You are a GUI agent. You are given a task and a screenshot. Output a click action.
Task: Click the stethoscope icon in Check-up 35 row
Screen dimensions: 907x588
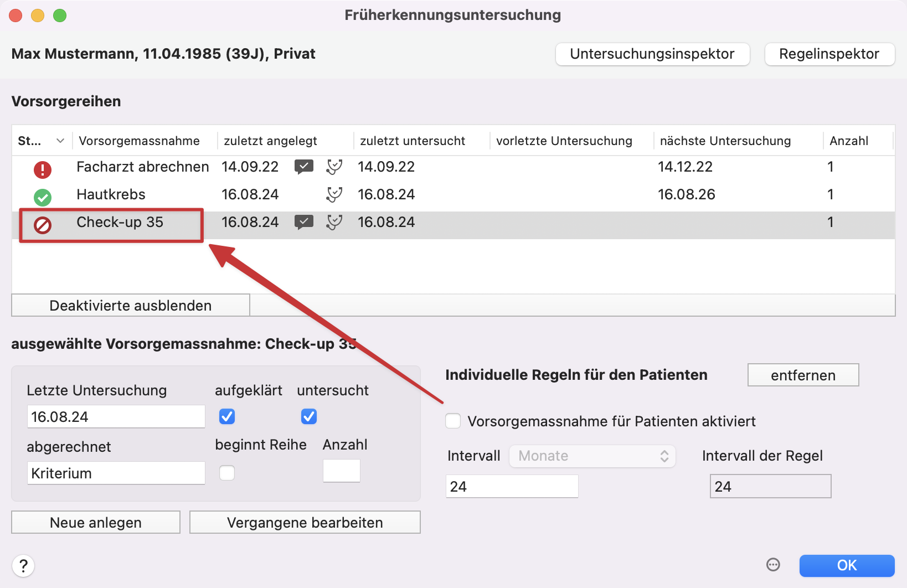click(x=334, y=222)
